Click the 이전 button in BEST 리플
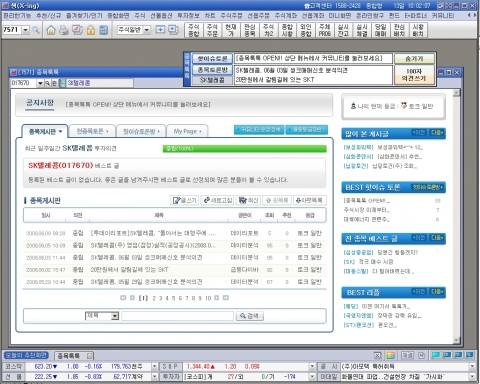Screen dimensions: 480x384 pyautogui.click(x=419, y=292)
